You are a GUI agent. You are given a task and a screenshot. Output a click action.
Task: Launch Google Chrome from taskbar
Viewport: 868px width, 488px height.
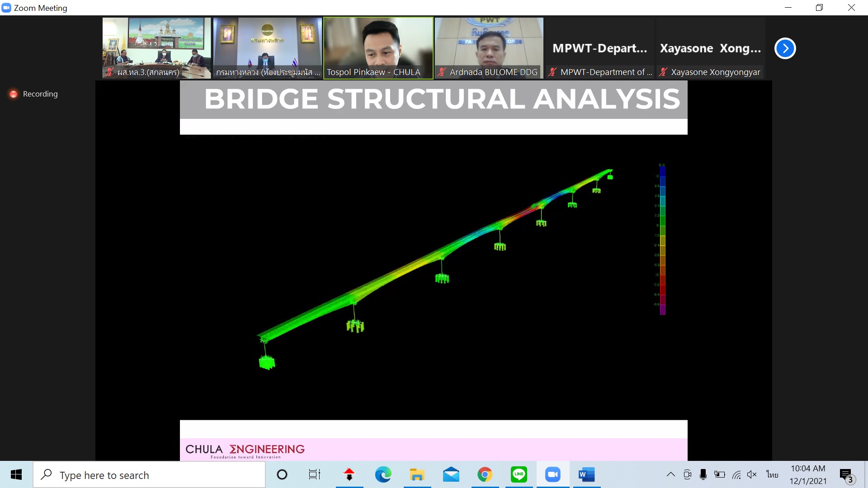485,474
